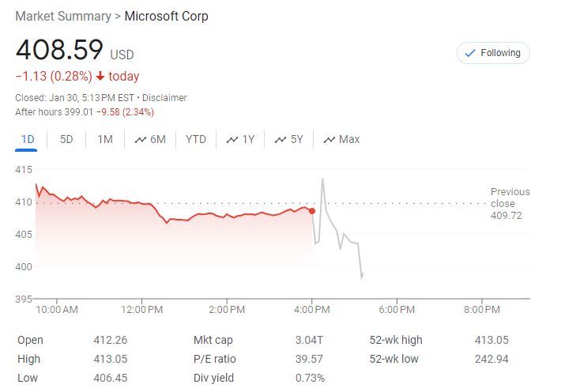Click the trend icon beside Max

click(329, 140)
